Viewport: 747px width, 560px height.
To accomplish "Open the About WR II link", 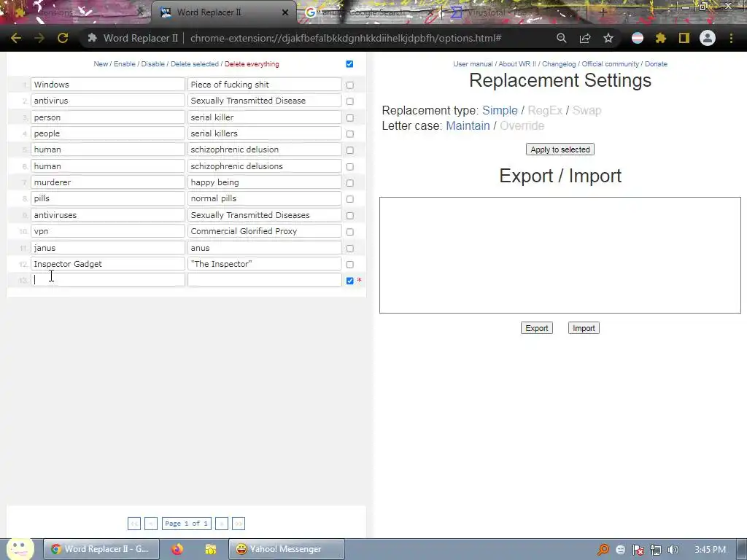I will (517, 64).
